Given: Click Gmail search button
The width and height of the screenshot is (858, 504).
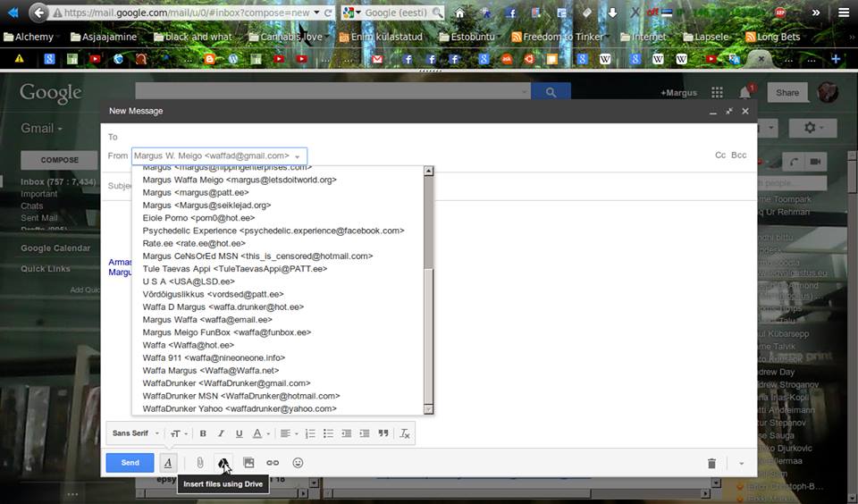Looking at the screenshot, I should [x=551, y=92].
